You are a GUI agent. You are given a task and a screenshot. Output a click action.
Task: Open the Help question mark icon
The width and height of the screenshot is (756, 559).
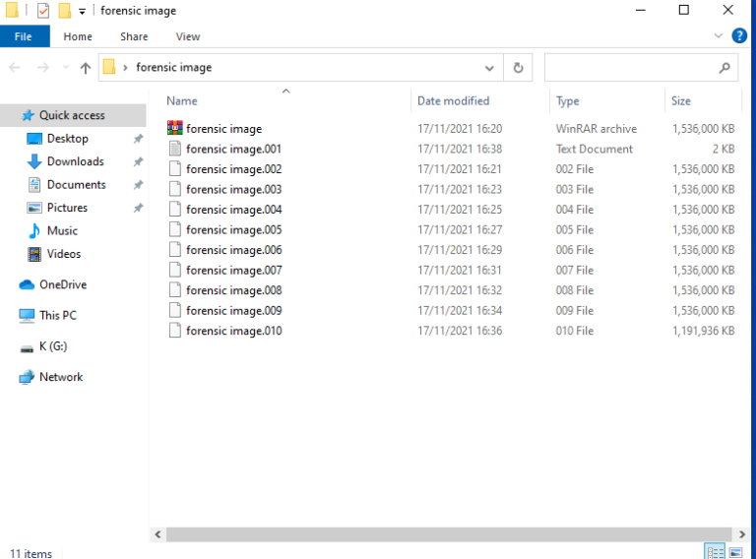[739, 35]
